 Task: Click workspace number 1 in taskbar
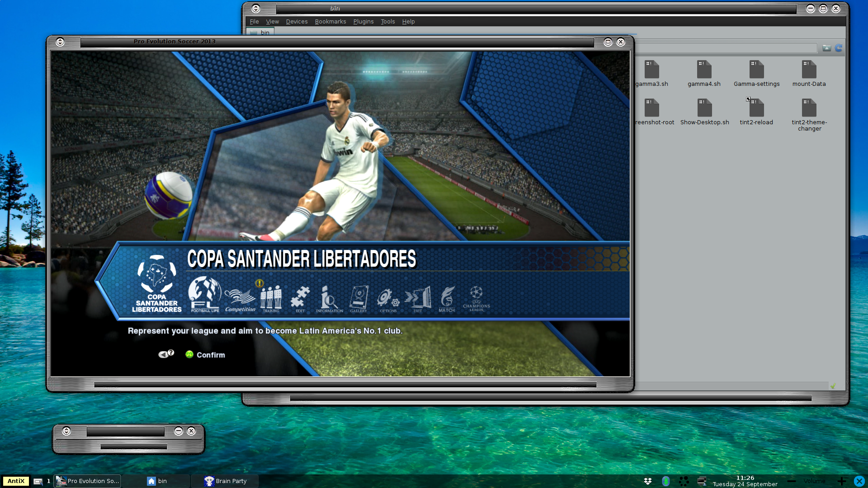pyautogui.click(x=48, y=481)
